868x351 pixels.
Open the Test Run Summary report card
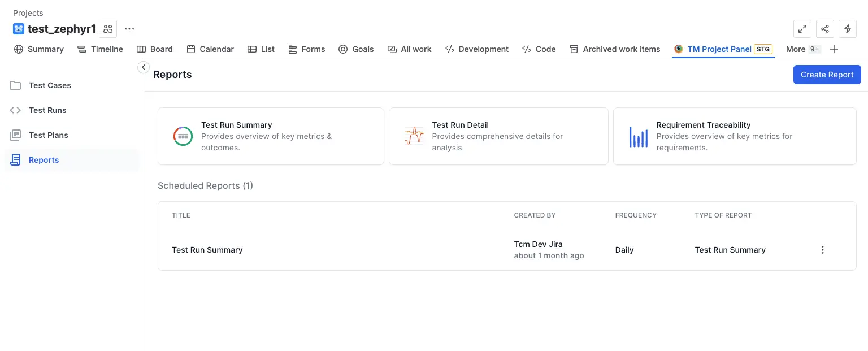click(x=271, y=136)
